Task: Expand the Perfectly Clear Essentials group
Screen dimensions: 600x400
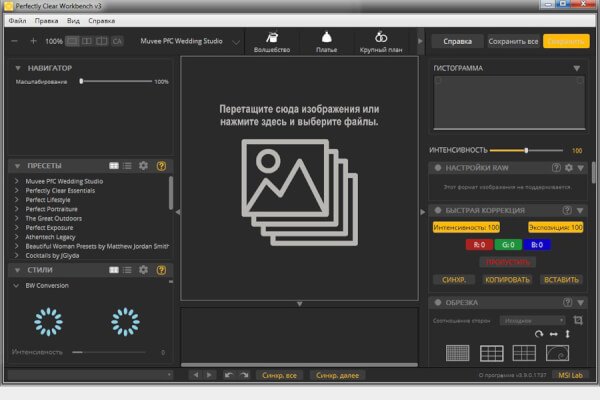Action: [16, 190]
